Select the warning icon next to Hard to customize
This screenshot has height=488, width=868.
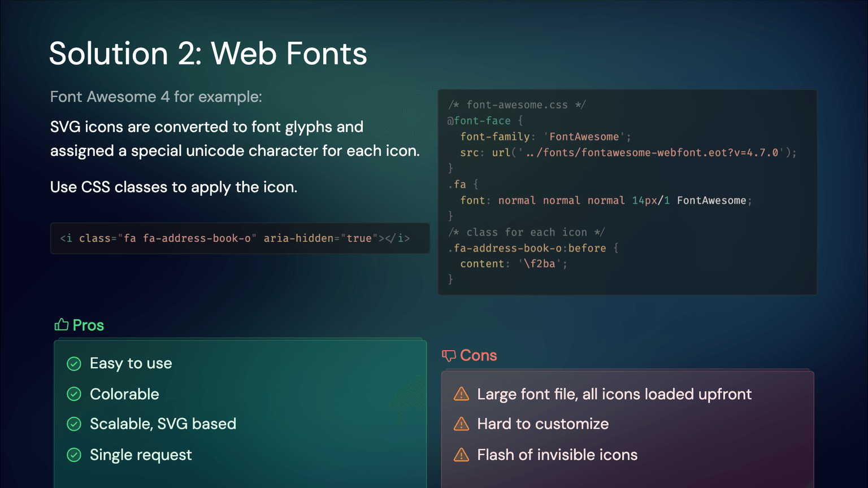(x=461, y=424)
